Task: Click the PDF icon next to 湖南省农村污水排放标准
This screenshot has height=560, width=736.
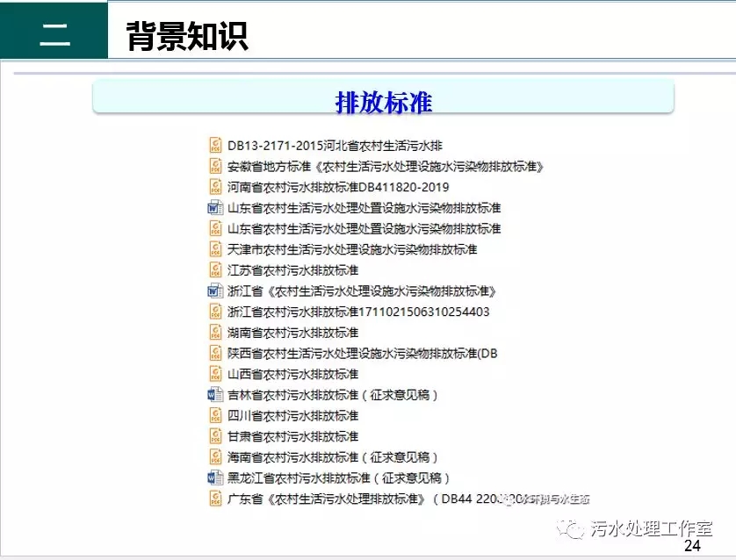Action: (x=215, y=333)
